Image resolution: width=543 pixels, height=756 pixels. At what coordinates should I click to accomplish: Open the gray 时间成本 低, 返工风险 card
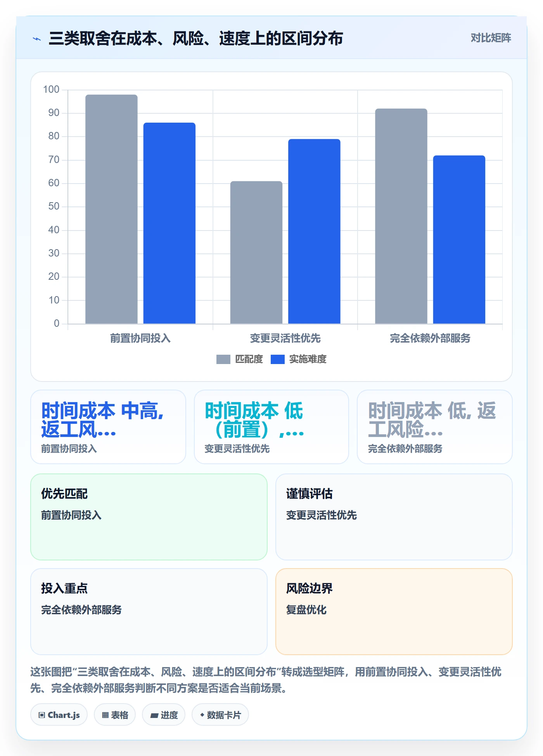pos(435,427)
